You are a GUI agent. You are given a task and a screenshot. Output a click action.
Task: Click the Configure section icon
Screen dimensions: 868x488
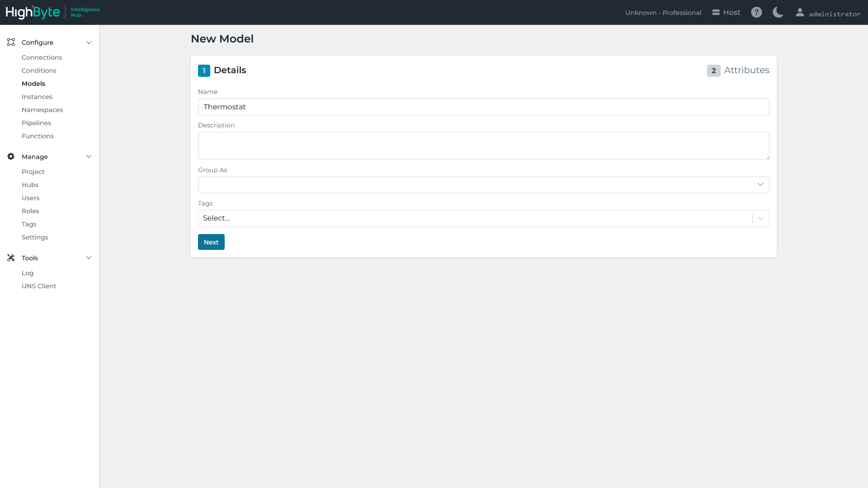[x=11, y=42]
